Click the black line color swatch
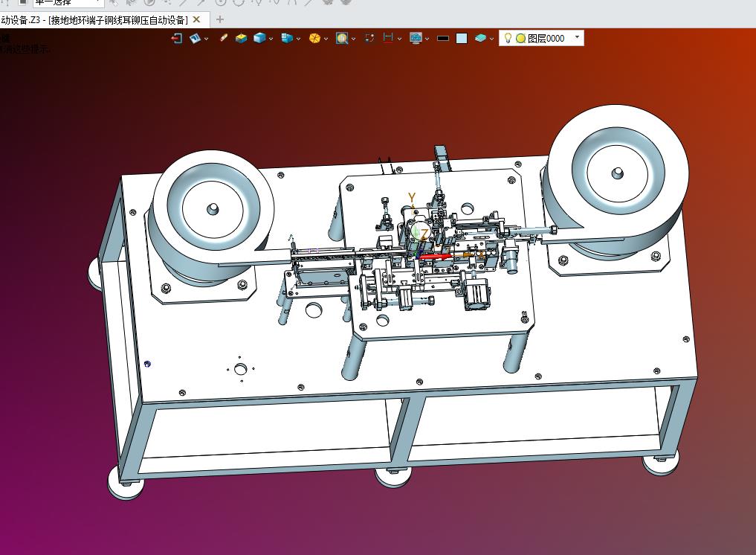This screenshot has height=555, width=756. point(443,39)
